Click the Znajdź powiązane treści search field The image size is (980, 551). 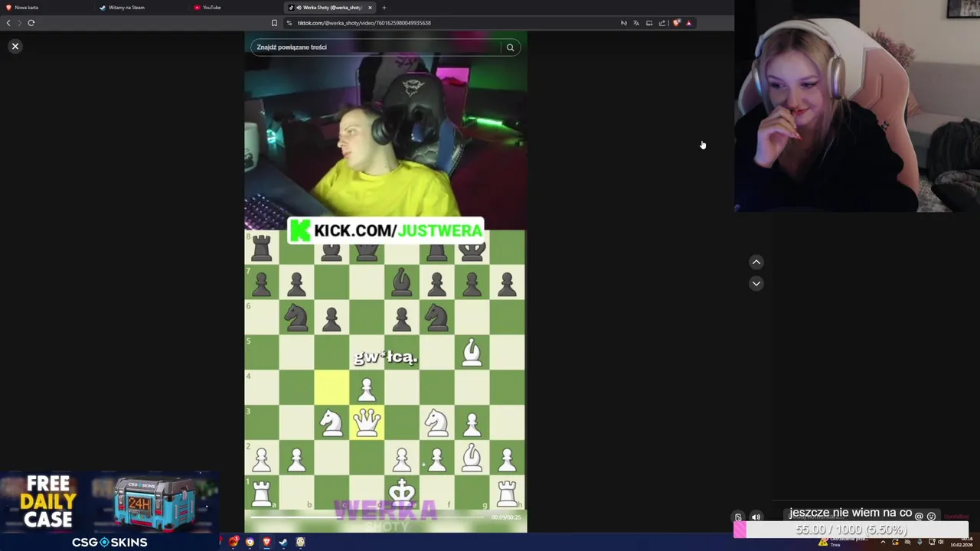pos(377,47)
